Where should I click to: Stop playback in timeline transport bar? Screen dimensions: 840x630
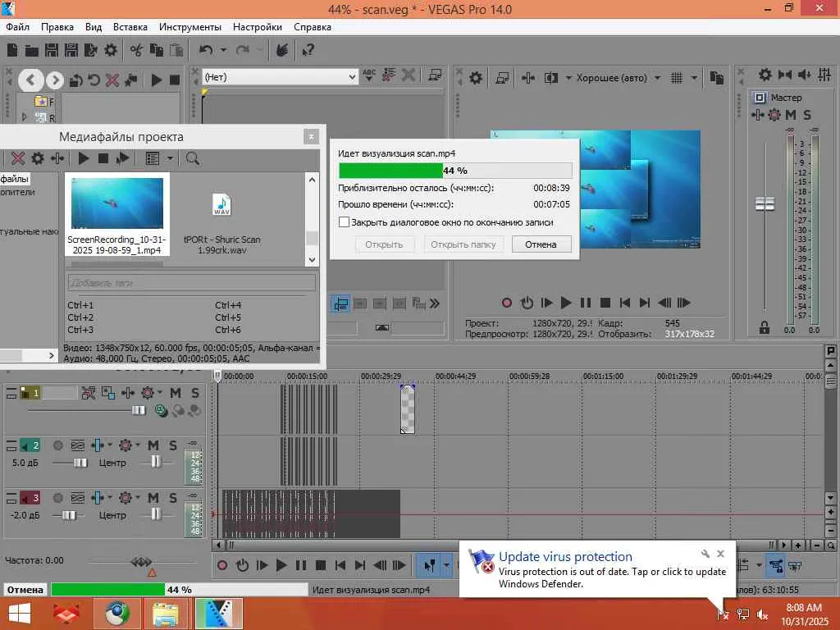[x=321, y=566]
